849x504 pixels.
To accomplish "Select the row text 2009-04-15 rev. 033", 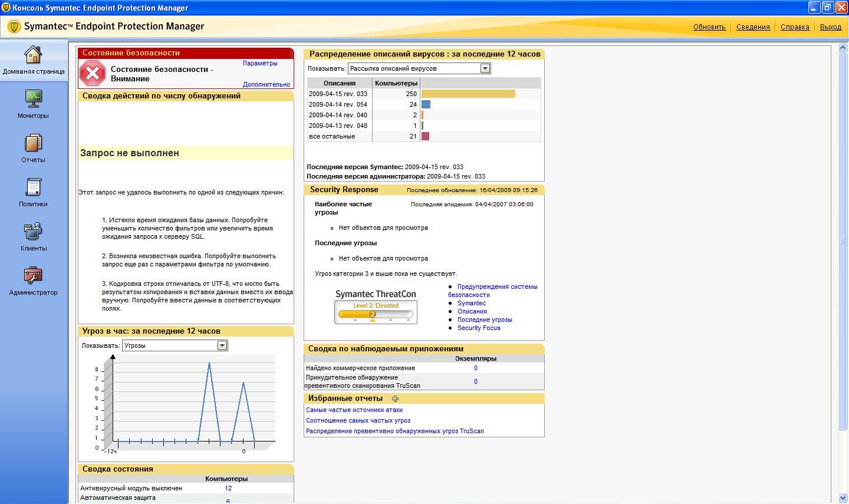I will (338, 94).
